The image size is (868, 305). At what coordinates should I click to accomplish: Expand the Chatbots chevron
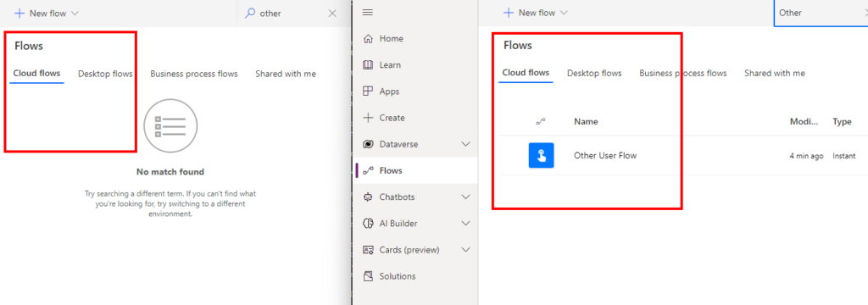point(465,197)
